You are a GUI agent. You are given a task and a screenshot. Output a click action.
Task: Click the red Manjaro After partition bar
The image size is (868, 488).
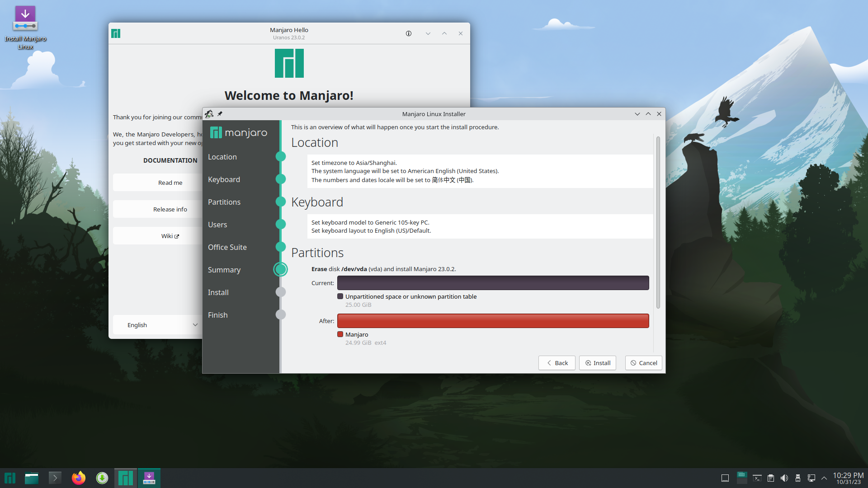coord(493,321)
